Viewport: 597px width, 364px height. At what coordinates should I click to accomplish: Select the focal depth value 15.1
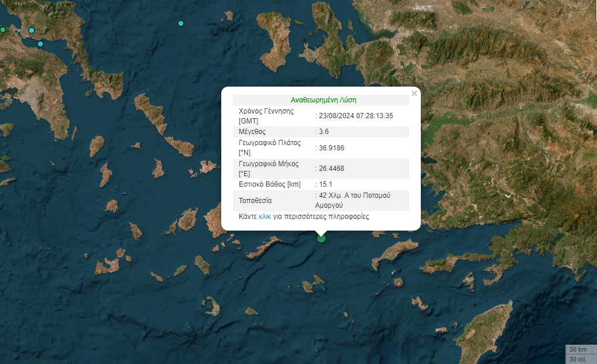tap(326, 184)
